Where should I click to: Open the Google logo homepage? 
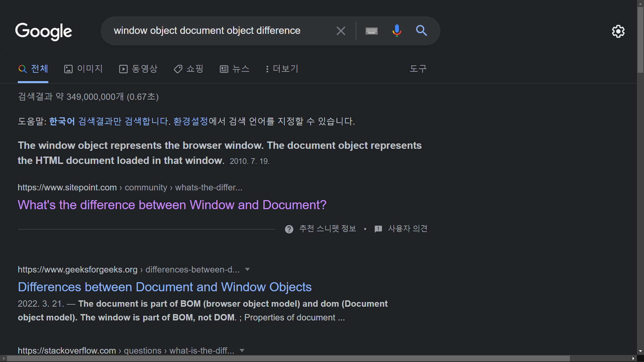click(x=44, y=32)
